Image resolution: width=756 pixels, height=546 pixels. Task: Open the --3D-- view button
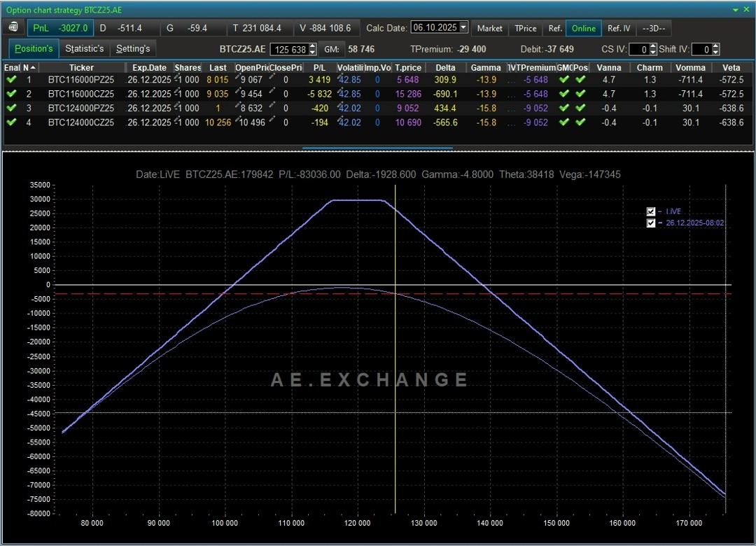pyautogui.click(x=654, y=28)
